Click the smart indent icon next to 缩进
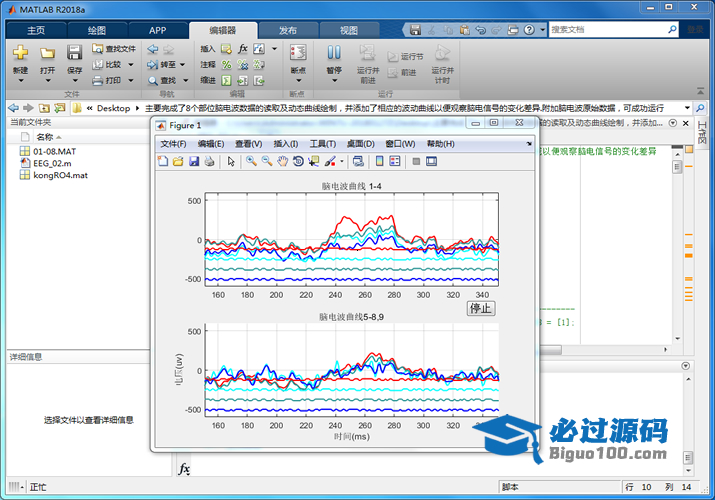 [226, 81]
